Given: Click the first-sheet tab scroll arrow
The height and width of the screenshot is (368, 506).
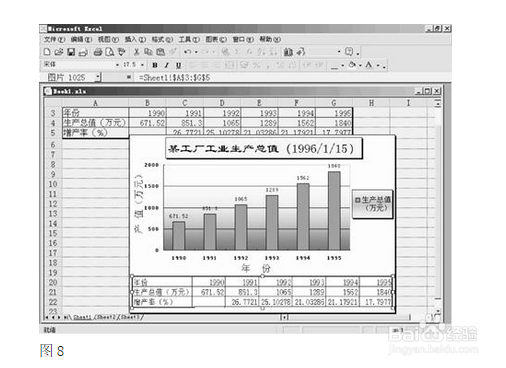Looking at the screenshot, I should pos(47,317).
